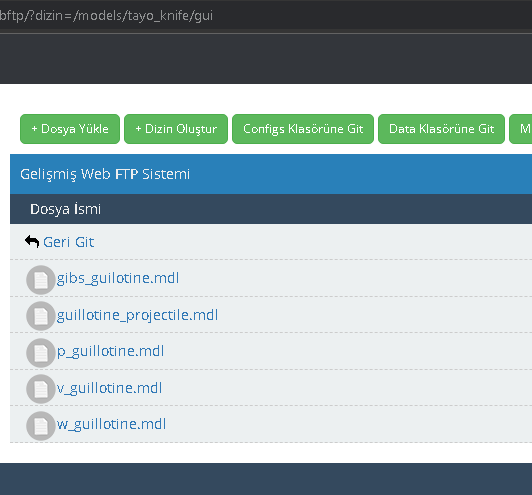The image size is (532, 495).
Task: Click the file icon beside v_guillotine.mdl
Action: [x=41, y=389]
